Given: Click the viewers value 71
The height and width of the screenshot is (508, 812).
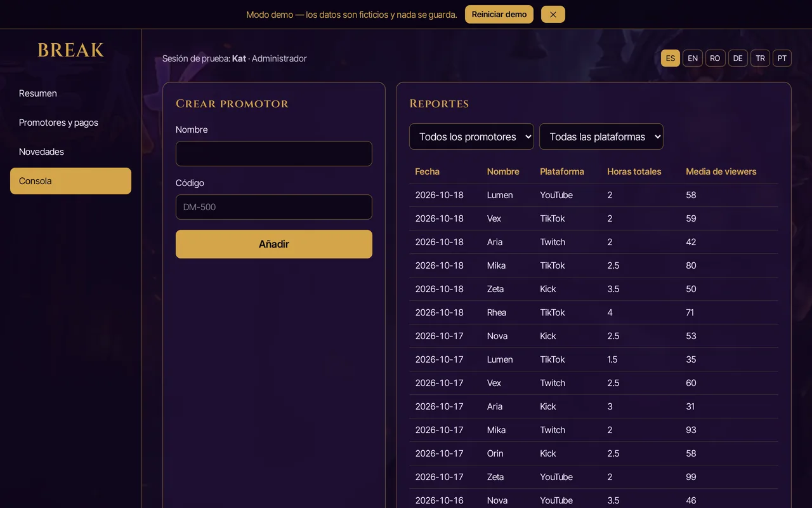Looking at the screenshot, I should tap(690, 312).
